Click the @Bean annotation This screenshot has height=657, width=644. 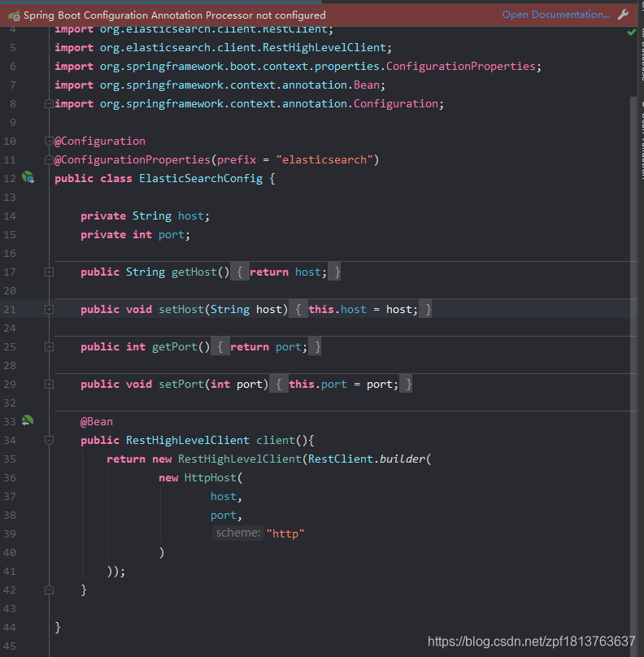[97, 421]
